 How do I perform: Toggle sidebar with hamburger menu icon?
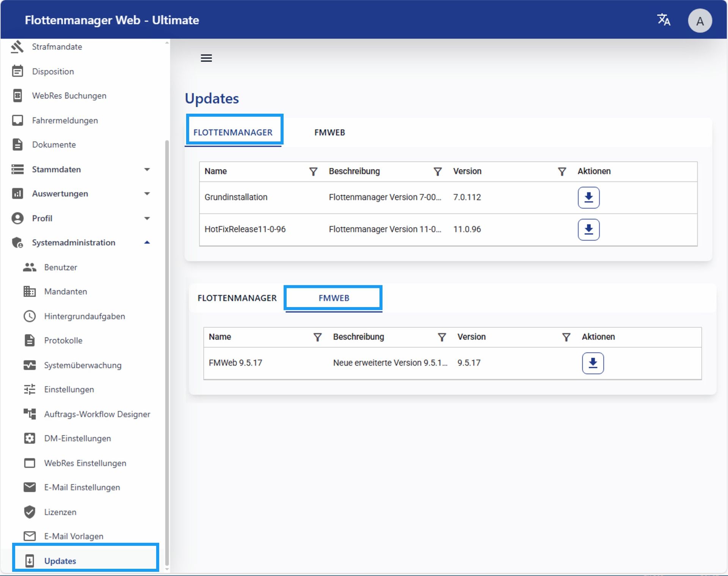pos(206,58)
